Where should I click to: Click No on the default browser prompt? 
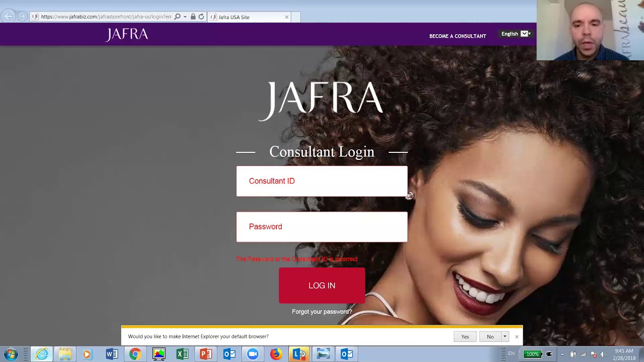point(490,336)
